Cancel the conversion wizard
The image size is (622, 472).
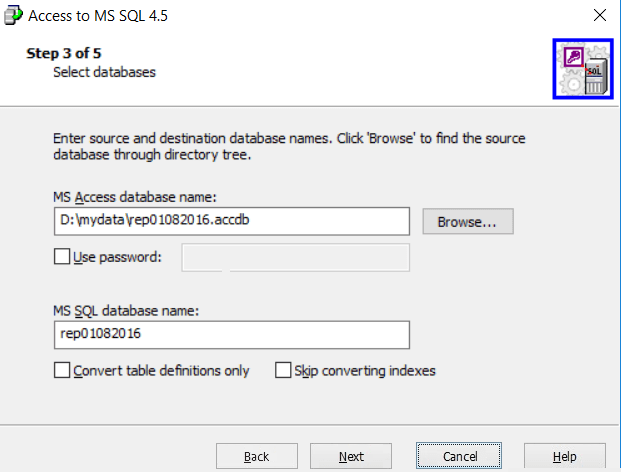pos(459,456)
